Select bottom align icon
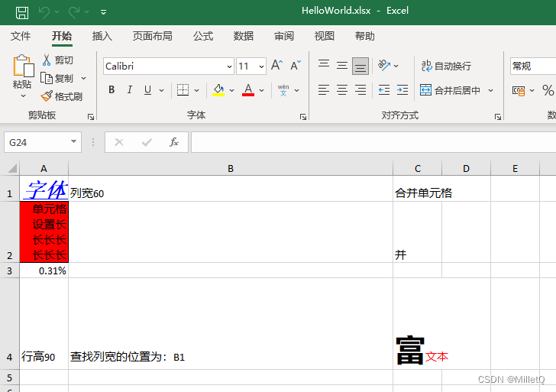Screen dimensions: 556x392 point(360,66)
